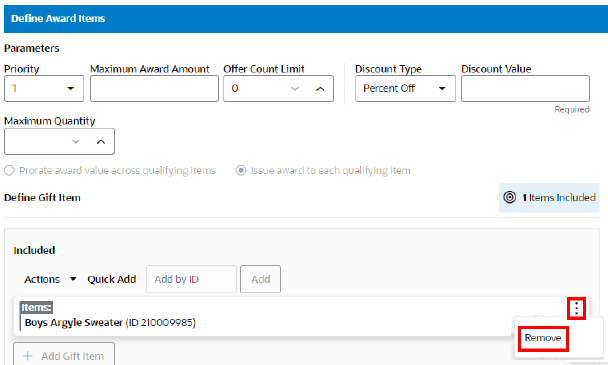Viewport: 608px width, 365px height.
Task: Click the Add by ID field
Action: [191, 279]
